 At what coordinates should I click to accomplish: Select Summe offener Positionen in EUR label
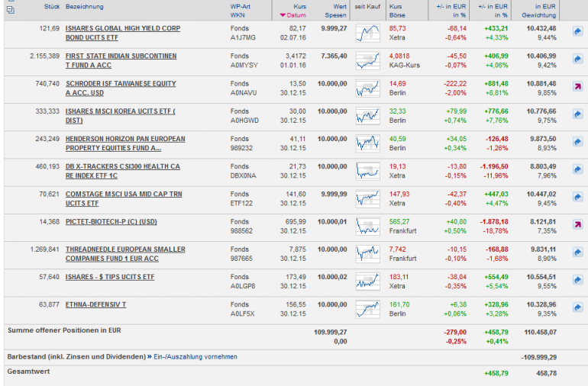[x=64, y=330]
